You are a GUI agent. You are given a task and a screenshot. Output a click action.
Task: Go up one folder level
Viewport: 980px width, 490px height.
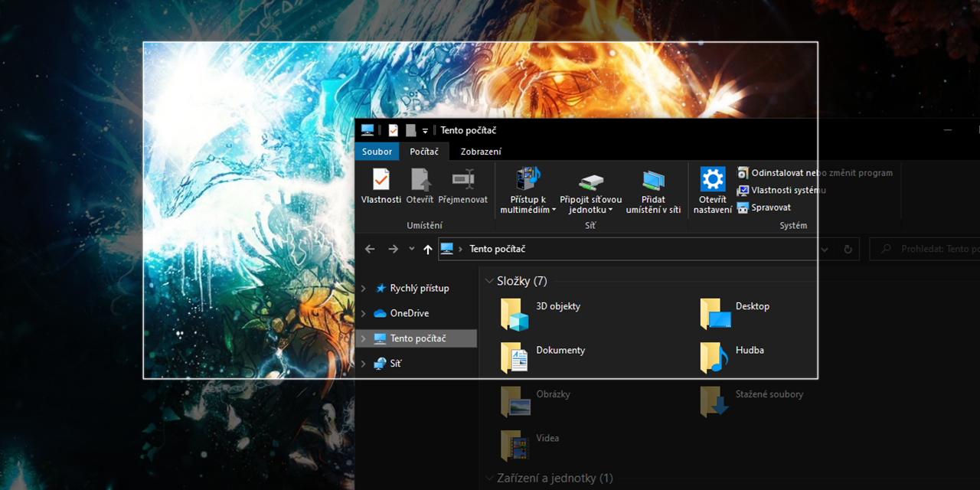coord(428,249)
